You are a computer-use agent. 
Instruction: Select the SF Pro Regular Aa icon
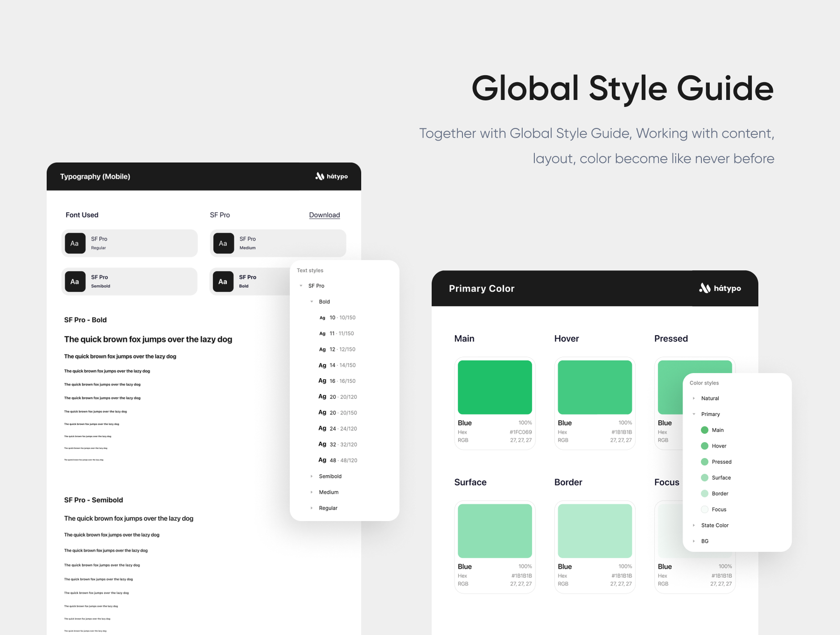coord(75,243)
